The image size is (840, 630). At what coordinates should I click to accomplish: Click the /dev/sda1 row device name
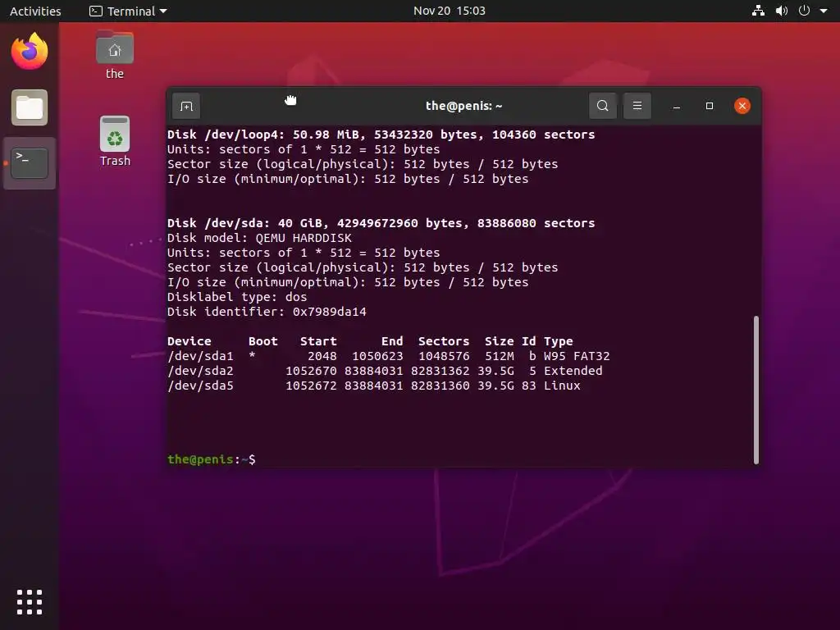200,356
